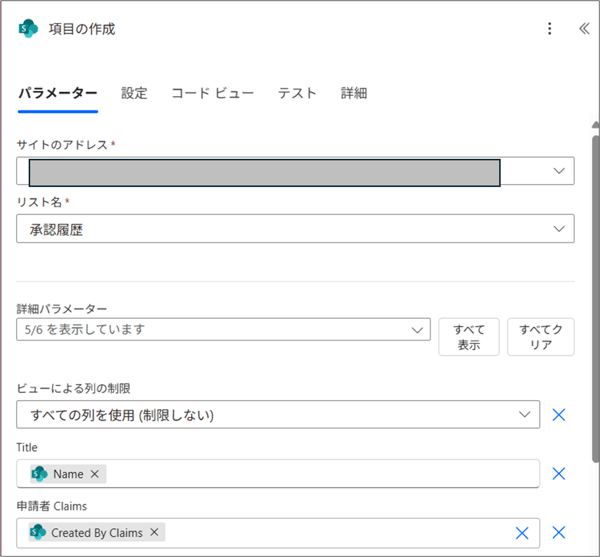Open the three-dot more options menu

[549, 29]
